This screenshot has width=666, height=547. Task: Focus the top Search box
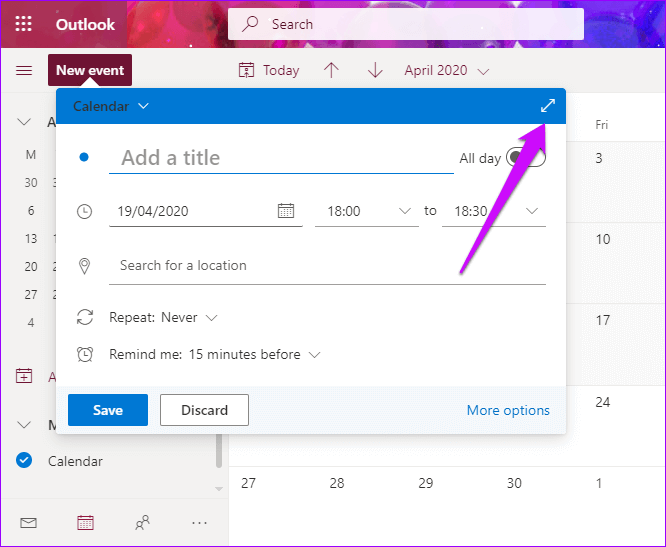coord(406,24)
